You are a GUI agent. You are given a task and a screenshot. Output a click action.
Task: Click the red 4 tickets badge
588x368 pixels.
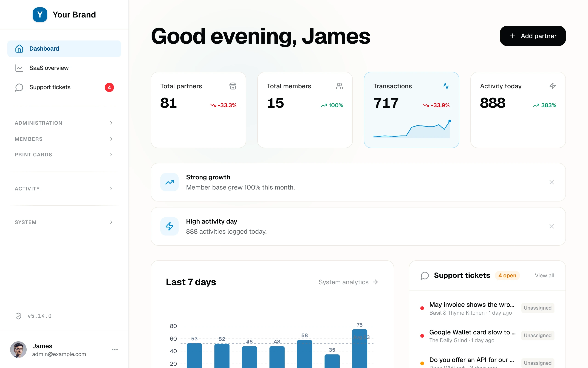pos(109,87)
